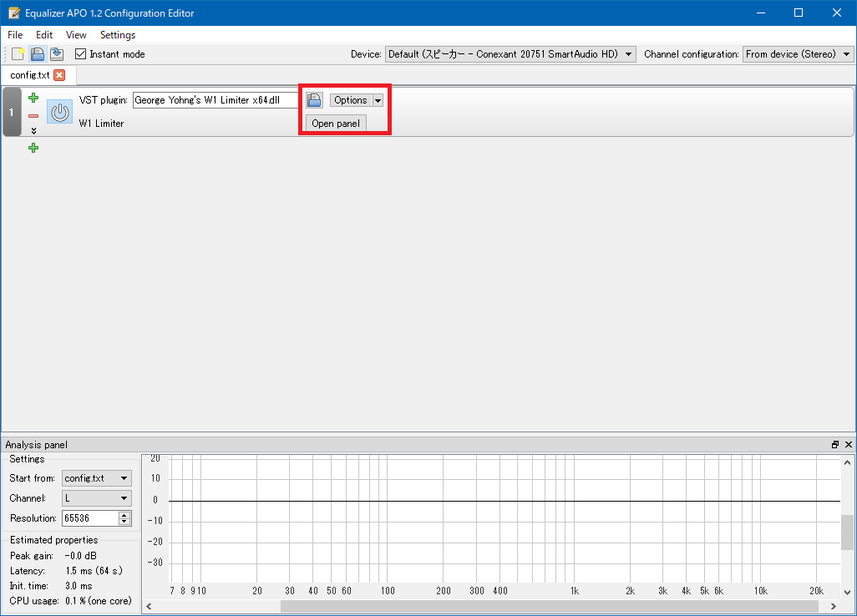Increase Resolution with the up stepper arrow

(124, 515)
